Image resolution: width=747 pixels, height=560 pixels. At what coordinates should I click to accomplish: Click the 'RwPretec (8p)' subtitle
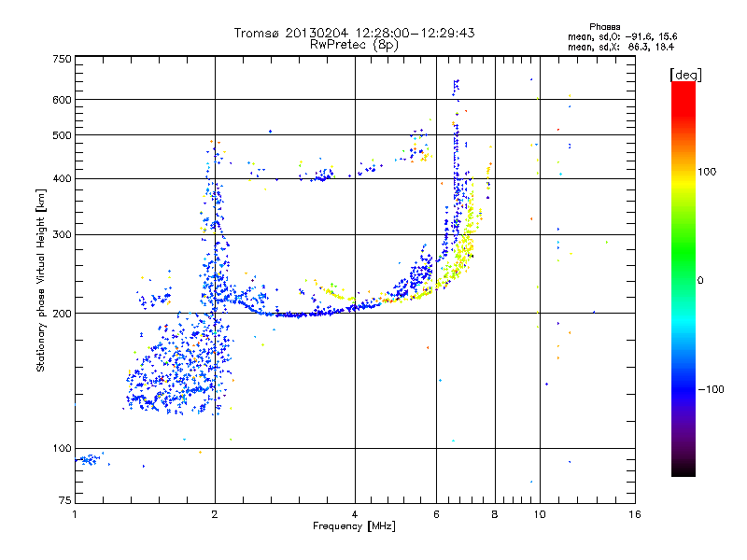point(354,45)
